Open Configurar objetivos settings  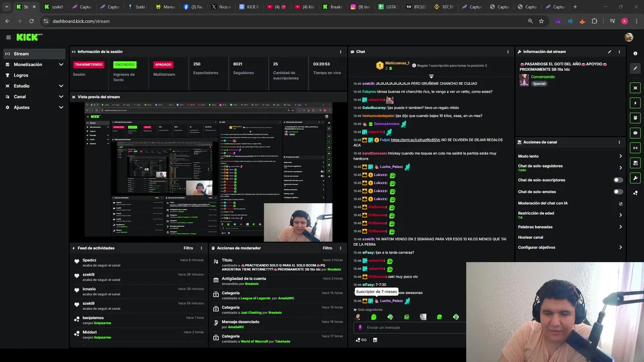point(570,247)
